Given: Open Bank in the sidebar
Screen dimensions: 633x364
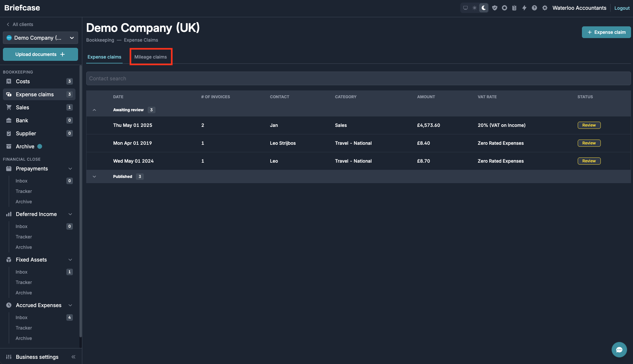Looking at the screenshot, I should 39,120.
